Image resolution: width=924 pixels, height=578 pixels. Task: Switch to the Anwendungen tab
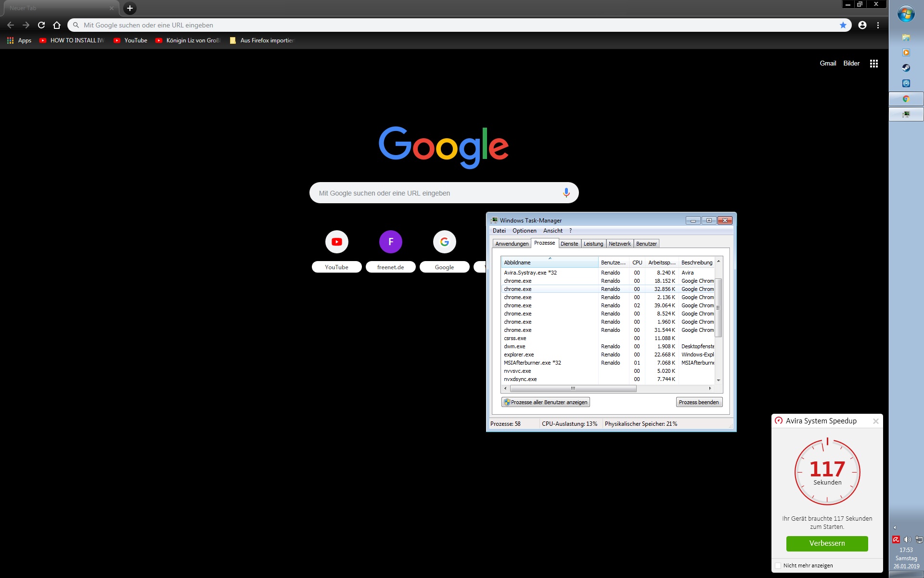coord(512,244)
